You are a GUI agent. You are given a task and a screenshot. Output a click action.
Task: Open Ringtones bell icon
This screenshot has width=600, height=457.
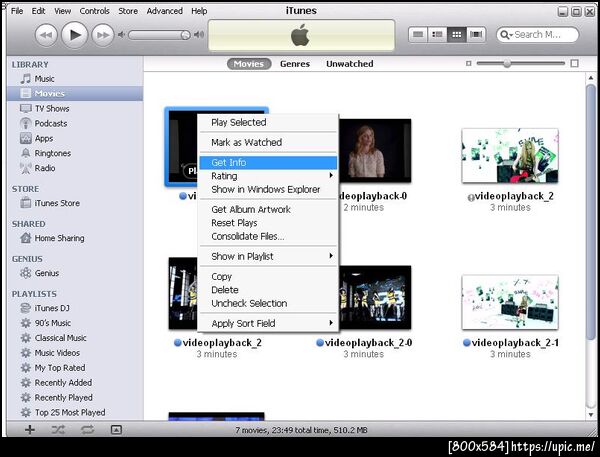click(x=26, y=153)
